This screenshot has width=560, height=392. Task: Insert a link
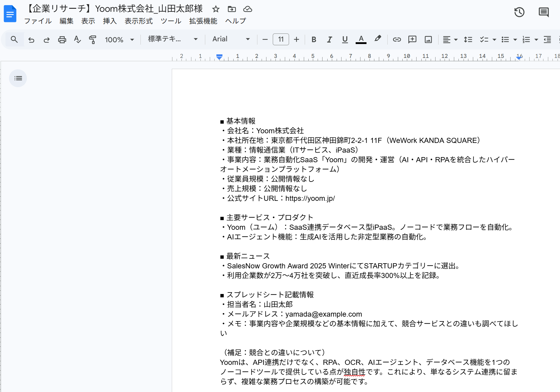click(397, 40)
